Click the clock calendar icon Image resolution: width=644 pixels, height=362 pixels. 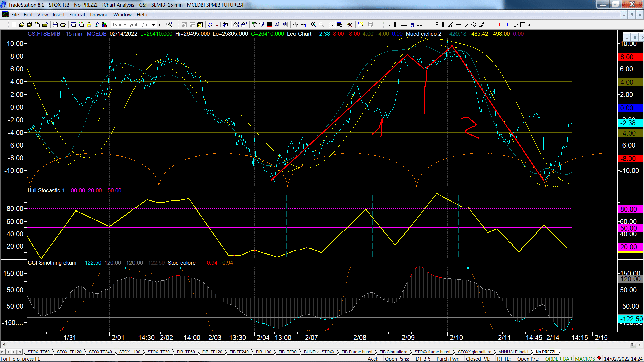254,25
